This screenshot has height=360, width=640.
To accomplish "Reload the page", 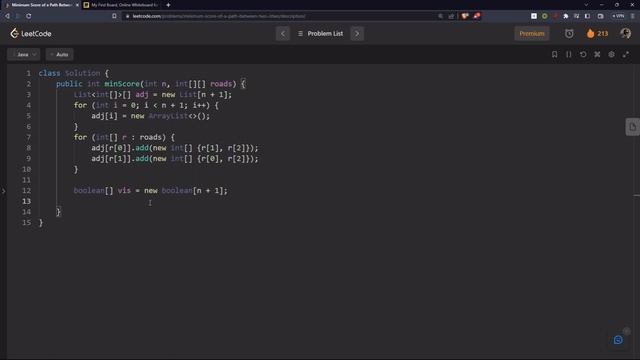I will pos(29,16).
